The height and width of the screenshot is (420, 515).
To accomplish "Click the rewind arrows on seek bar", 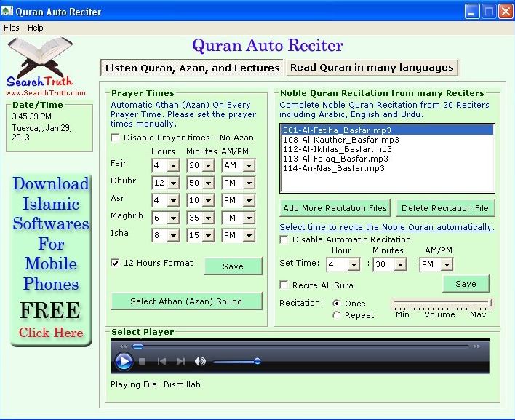I will pos(123,346).
